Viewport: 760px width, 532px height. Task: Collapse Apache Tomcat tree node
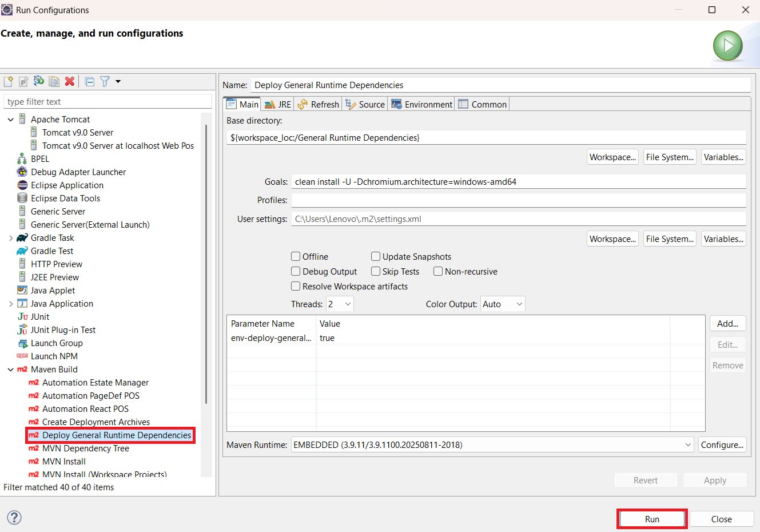pos(10,120)
